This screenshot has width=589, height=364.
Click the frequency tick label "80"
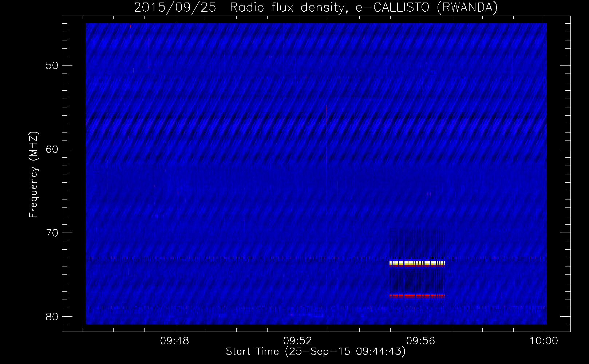pyautogui.click(x=52, y=317)
